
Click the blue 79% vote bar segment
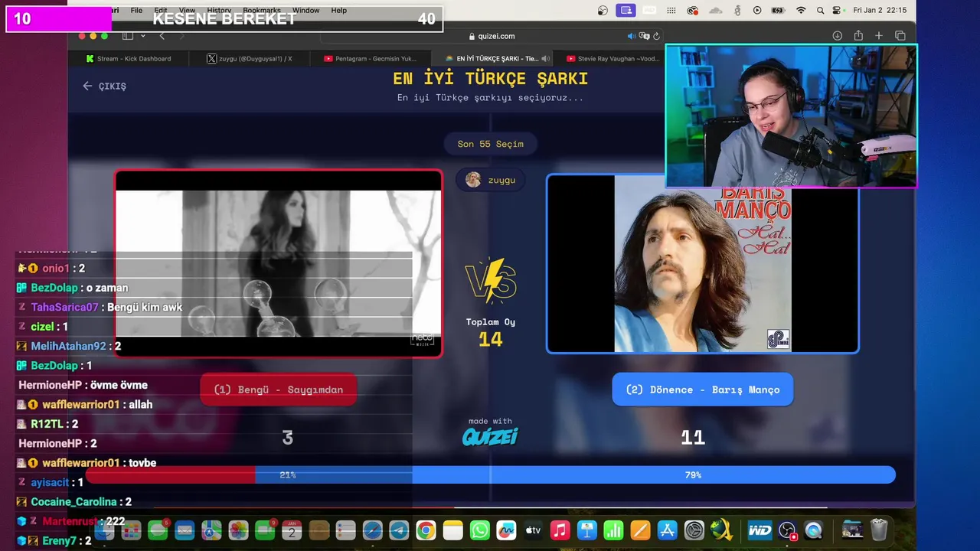point(575,475)
